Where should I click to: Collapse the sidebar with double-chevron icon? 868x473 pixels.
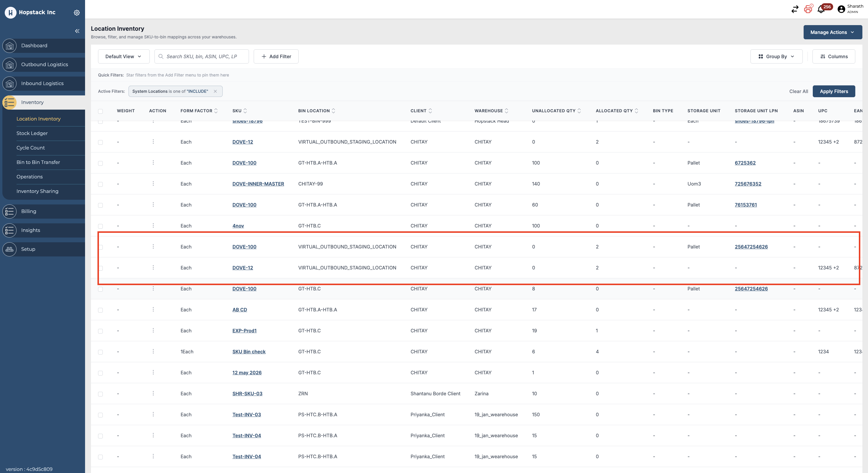pos(77,31)
